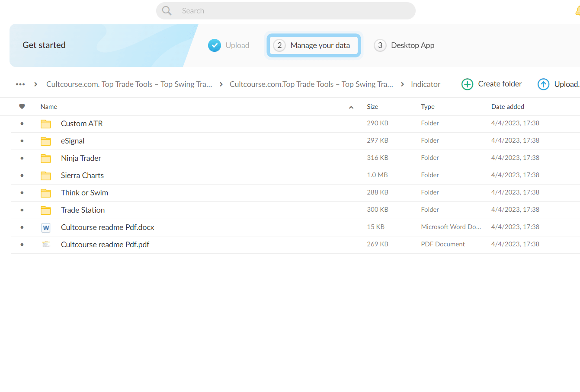Viewport: 580px width, 392px height.
Task: Toggle favorite dot for Think or Swim row
Action: coord(22,193)
